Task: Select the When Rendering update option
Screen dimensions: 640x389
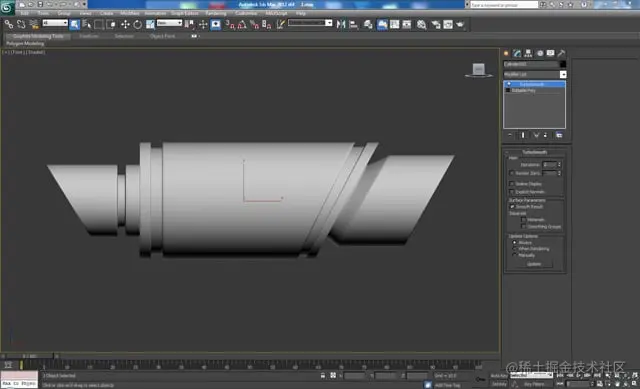Action: [514, 249]
